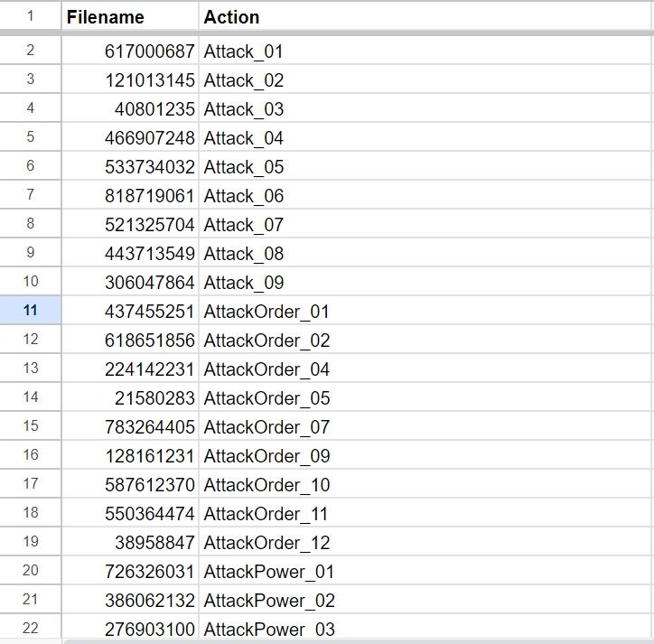This screenshot has width=654, height=644.
Task: Select the AttackOrder_12 cell
Action: click(425, 543)
